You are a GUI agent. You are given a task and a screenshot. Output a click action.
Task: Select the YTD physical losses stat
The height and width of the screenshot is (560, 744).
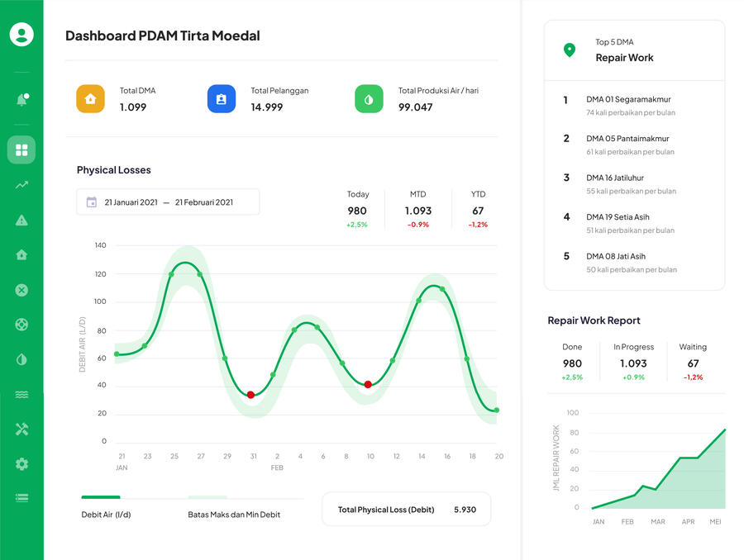[478, 210]
